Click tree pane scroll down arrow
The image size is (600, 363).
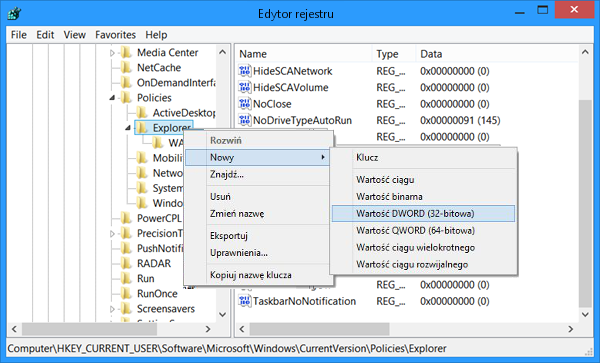[x=222, y=314]
